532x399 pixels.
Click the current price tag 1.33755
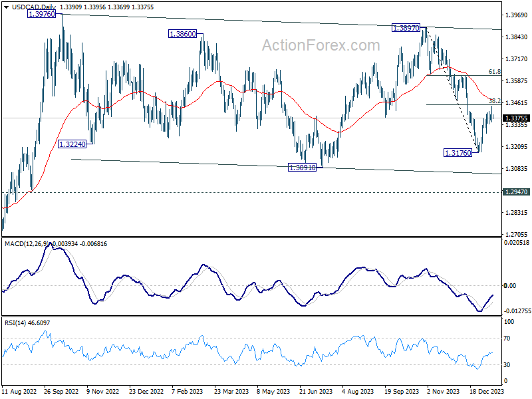click(516, 118)
